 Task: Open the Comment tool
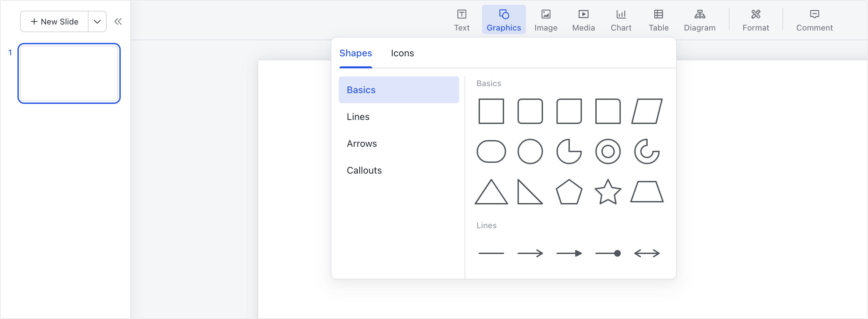click(814, 20)
